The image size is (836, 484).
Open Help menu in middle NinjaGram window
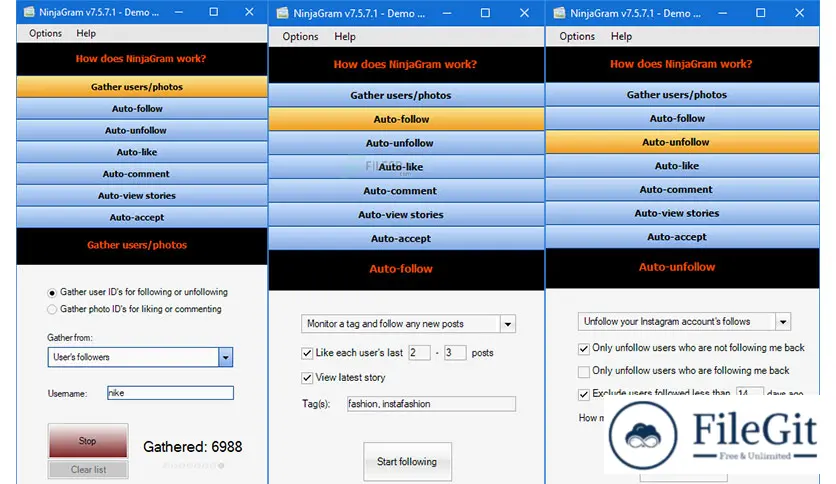tap(344, 36)
